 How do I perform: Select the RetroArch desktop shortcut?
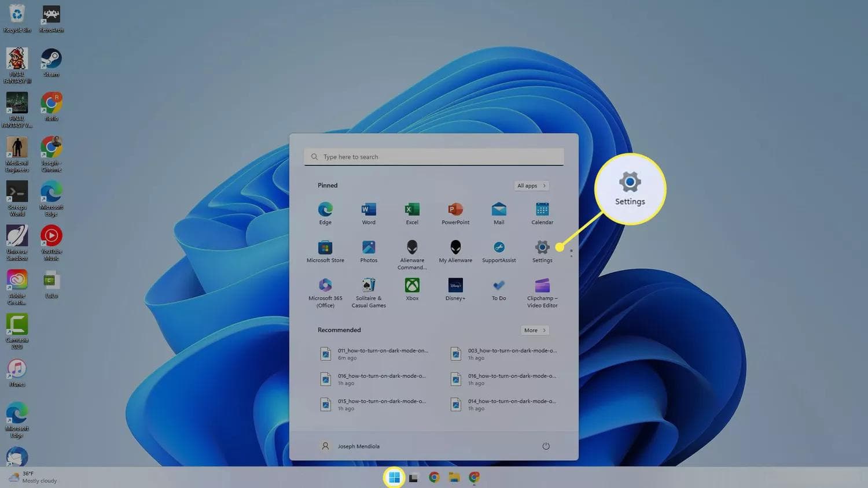(52, 19)
